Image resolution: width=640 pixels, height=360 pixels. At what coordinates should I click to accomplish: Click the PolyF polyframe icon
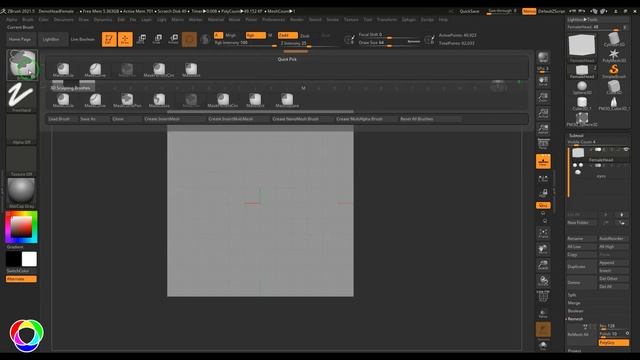(543, 297)
